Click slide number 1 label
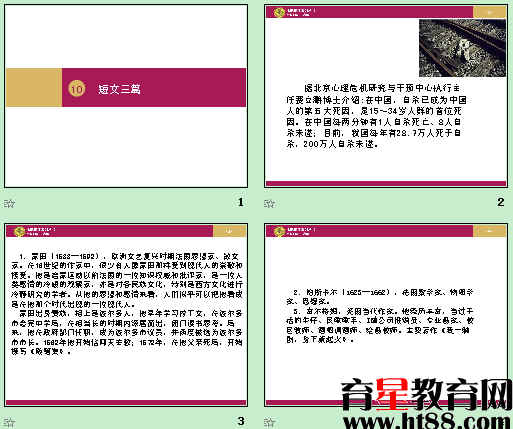The image size is (513, 429). pyautogui.click(x=241, y=202)
